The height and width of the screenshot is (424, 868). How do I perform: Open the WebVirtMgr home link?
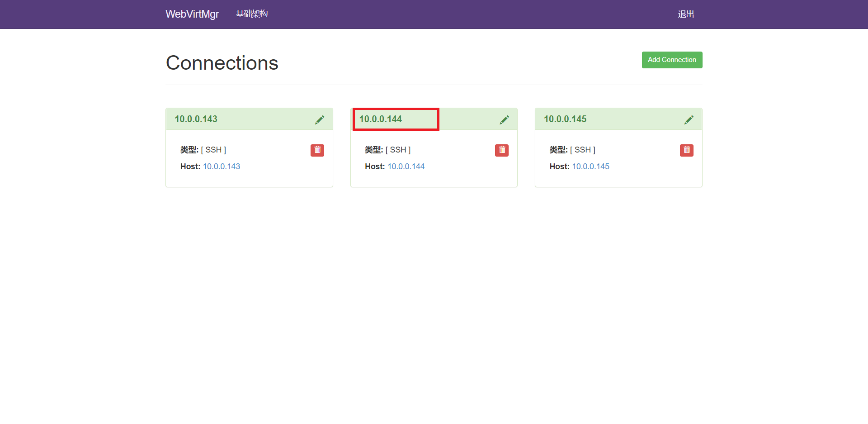(x=192, y=14)
